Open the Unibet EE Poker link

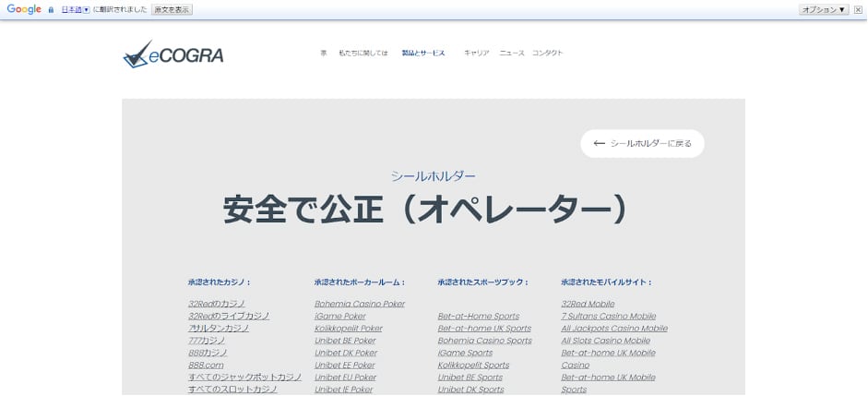pyautogui.click(x=344, y=365)
